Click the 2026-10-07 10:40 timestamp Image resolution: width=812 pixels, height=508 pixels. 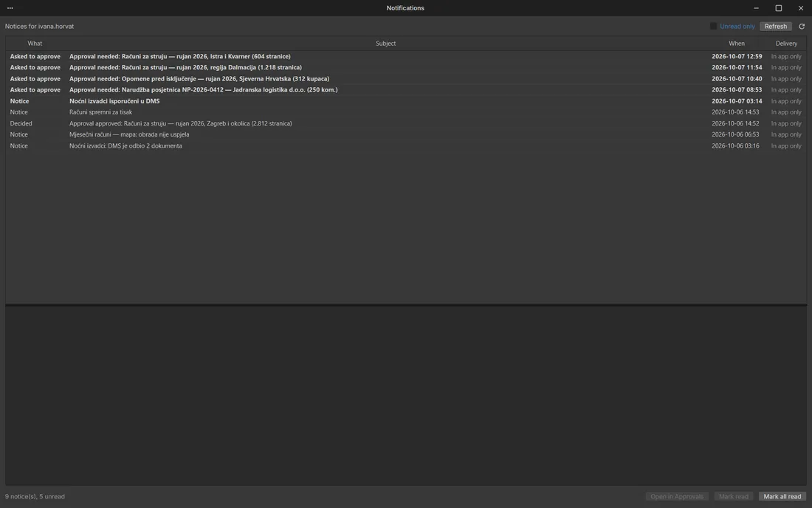click(x=737, y=79)
